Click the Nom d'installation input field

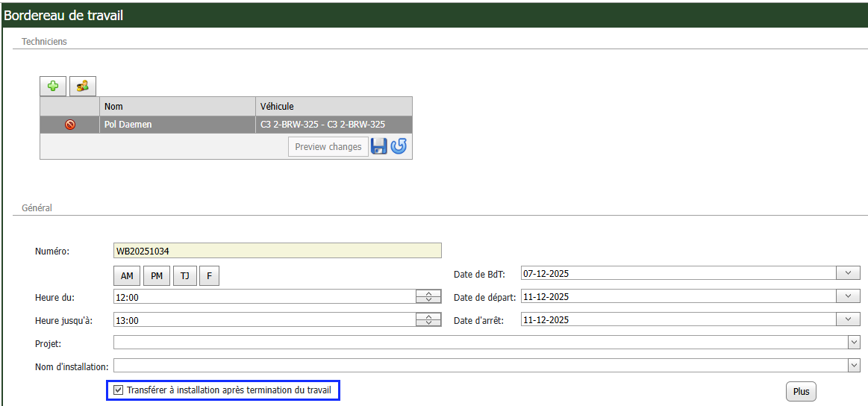click(x=481, y=365)
